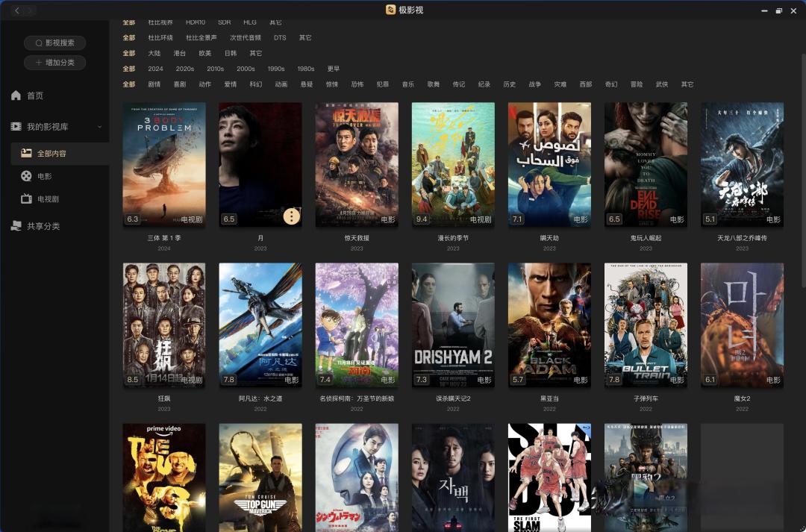This screenshot has width=806, height=532.
Task: Filter year by 1980s
Action: pos(306,69)
